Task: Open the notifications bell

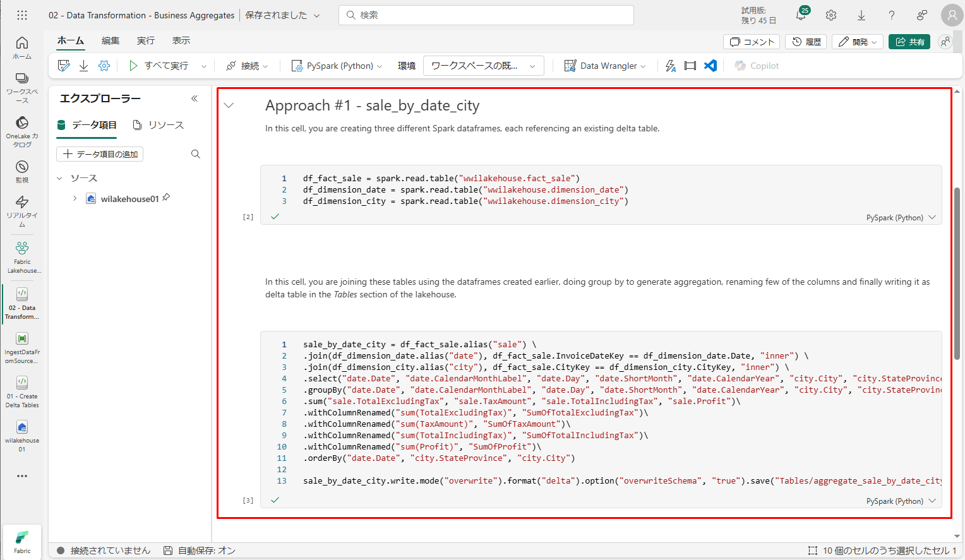Action: coord(801,15)
